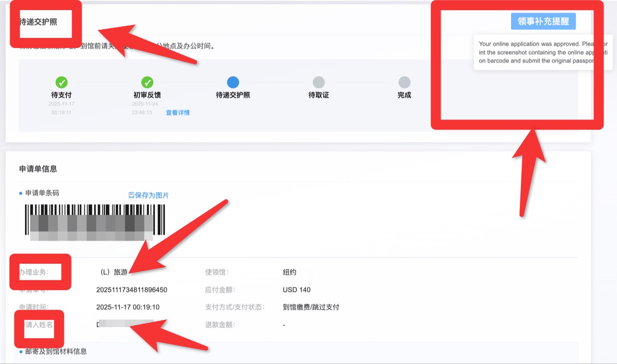
Task: Click the application barcode image
Action: (95, 222)
